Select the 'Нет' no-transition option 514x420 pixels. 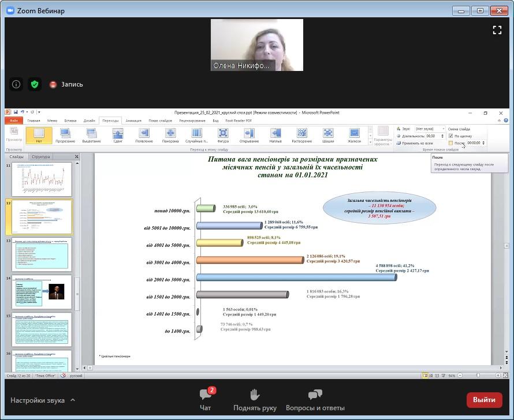tap(39, 135)
